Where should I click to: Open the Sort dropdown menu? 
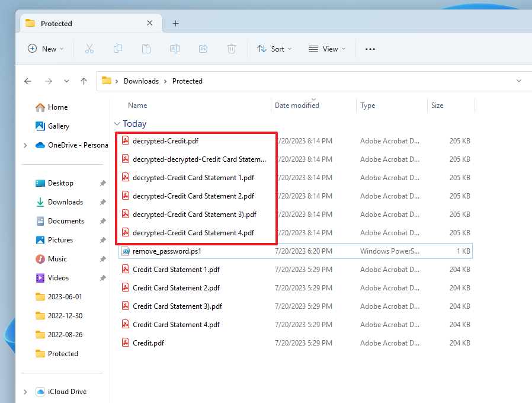[274, 49]
